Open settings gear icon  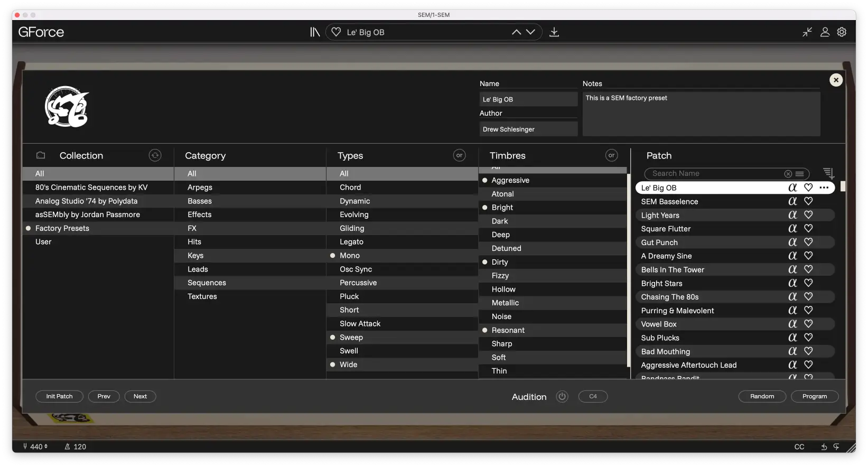(x=842, y=32)
